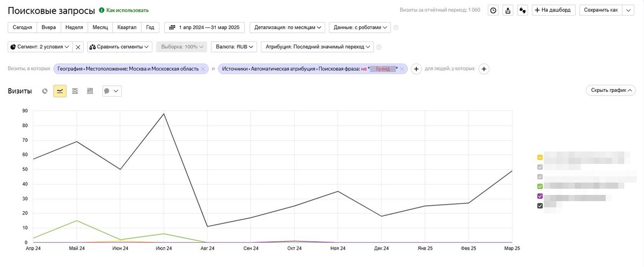Open chart annotations comment dropdown
Image resolution: width=644 pixels, height=267 pixels.
click(112, 91)
